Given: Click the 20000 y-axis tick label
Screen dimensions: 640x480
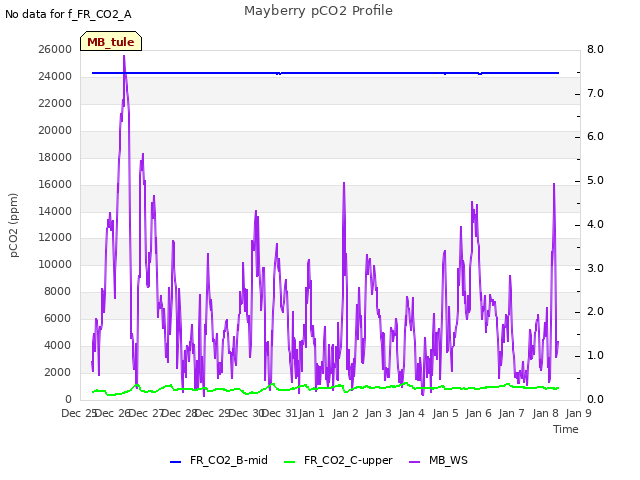Looking at the screenshot, I should click(55, 131).
